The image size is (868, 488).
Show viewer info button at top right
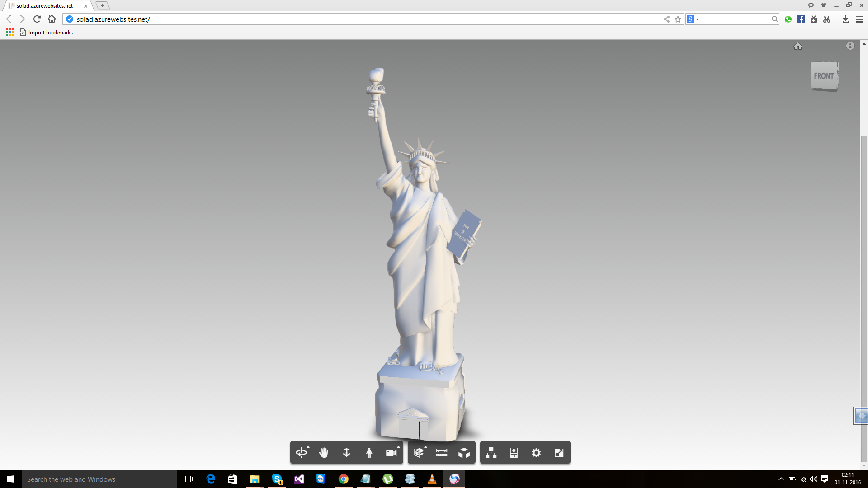point(850,46)
